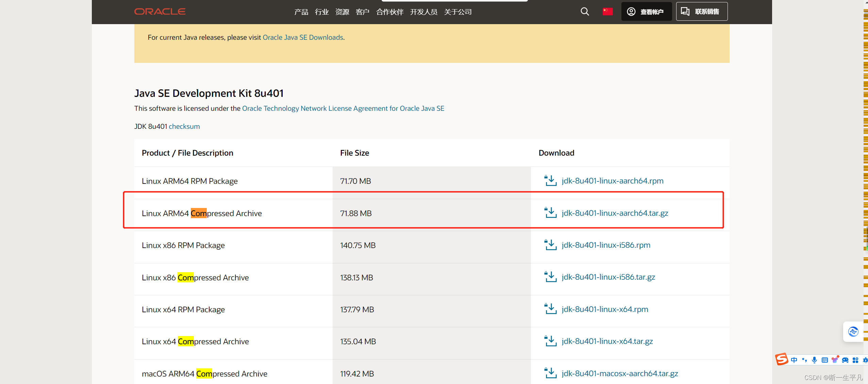Open the 开发人员 menu
Image resolution: width=868 pixels, height=384 pixels.
click(x=424, y=12)
